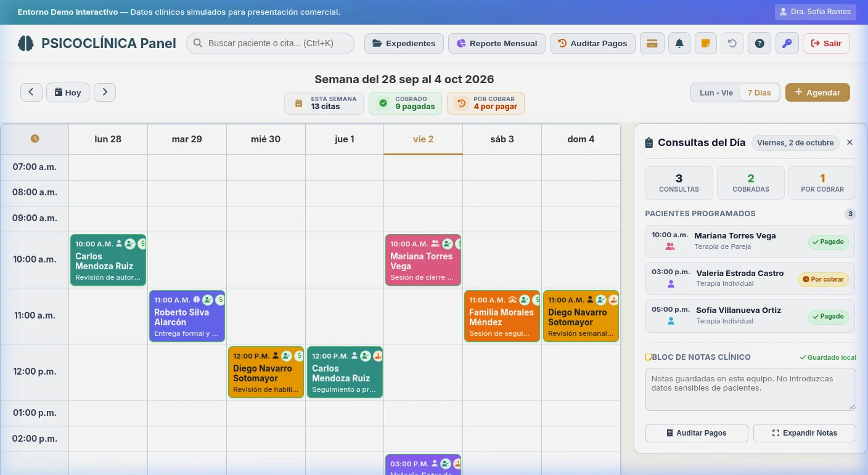Open the Dra. Sofía Ramos user menu
Screen dimensions: 868x475
(816, 12)
